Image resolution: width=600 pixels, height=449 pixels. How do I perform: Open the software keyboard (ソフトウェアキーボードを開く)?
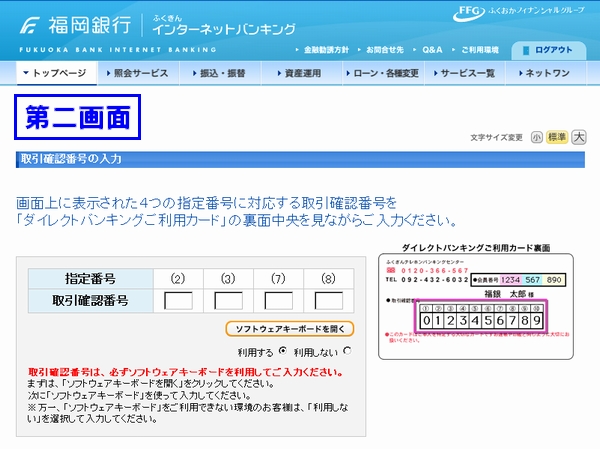(288, 329)
